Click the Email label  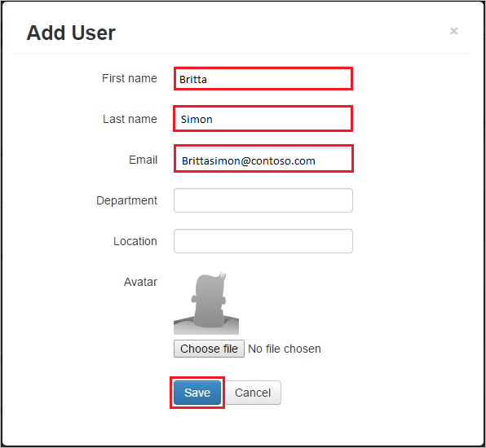pos(144,160)
